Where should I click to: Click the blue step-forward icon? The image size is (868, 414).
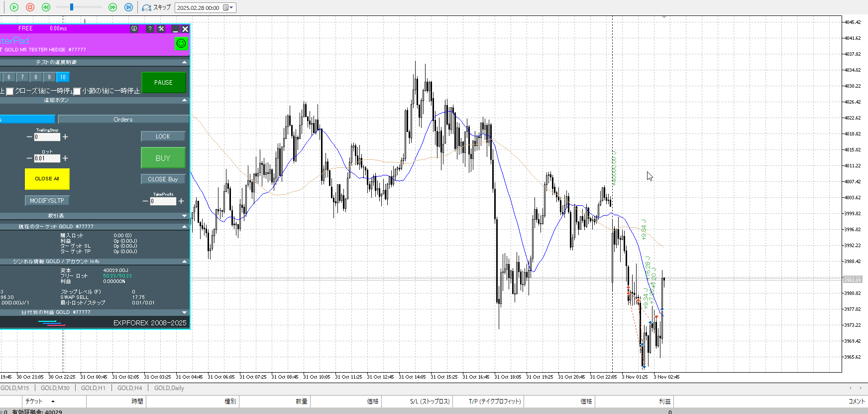coord(128,7)
